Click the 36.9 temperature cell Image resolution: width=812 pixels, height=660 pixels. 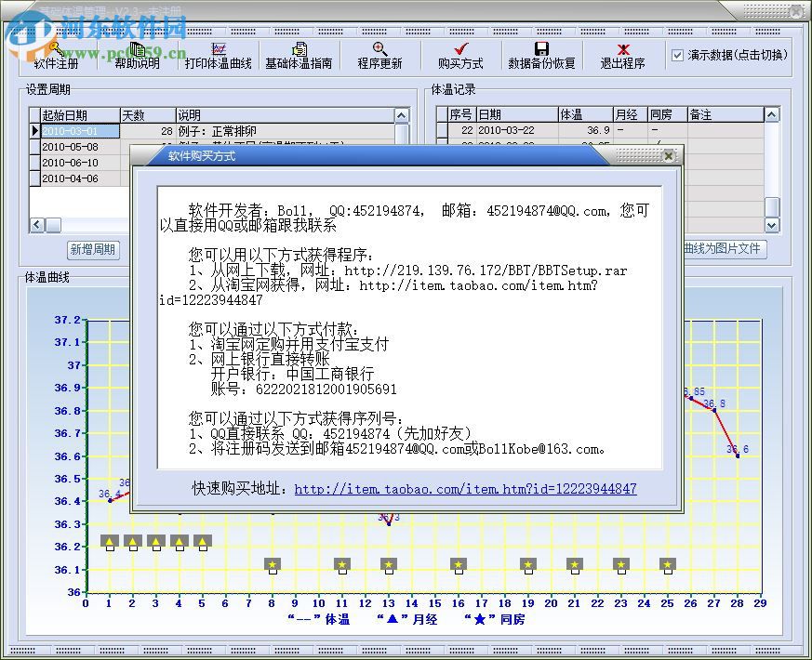pos(586,130)
